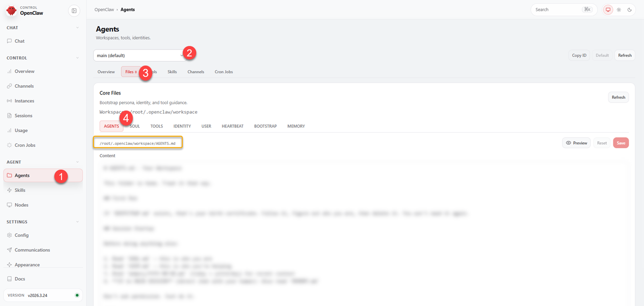Click the OpenClaw logo icon
Screen dimensions: 644x306
11,10
